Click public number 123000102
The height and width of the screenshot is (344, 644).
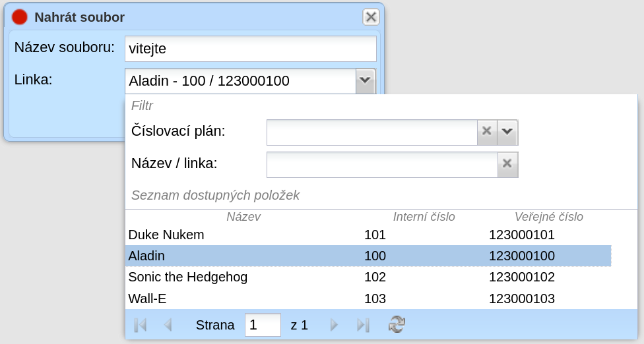pyautogui.click(x=522, y=277)
